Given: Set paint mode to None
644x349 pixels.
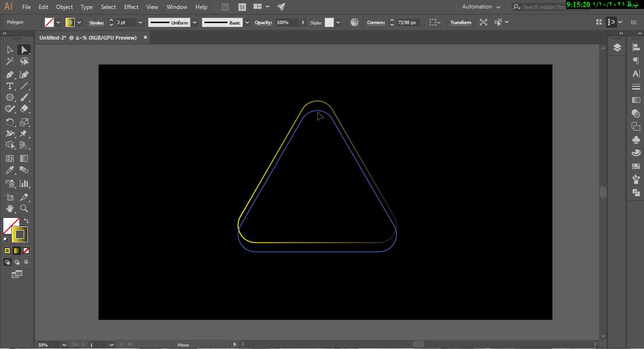Looking at the screenshot, I should [x=26, y=251].
